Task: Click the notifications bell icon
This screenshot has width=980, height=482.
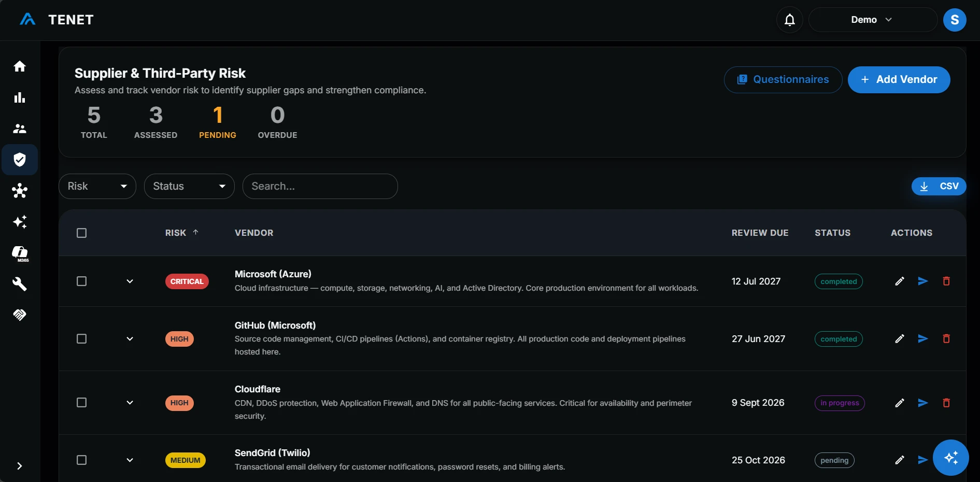Action: 790,20
